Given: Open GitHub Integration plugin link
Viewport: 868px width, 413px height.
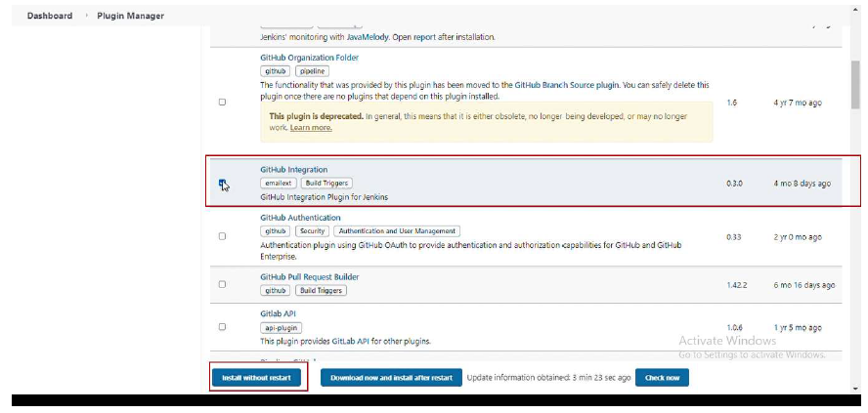Looking at the screenshot, I should [x=294, y=170].
